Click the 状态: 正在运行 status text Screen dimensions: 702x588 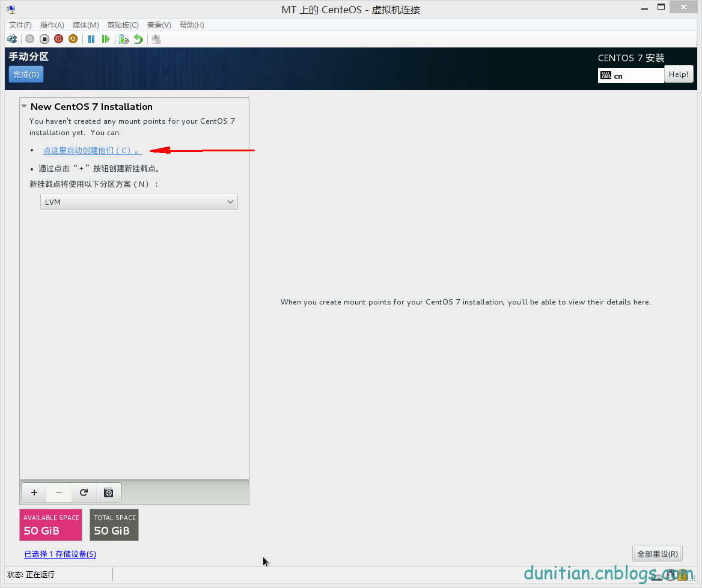coord(31,575)
